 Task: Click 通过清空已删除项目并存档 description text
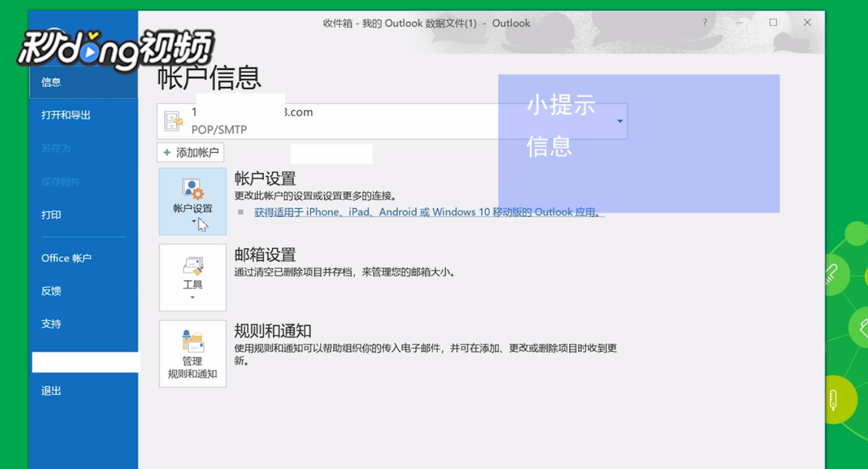point(346,272)
